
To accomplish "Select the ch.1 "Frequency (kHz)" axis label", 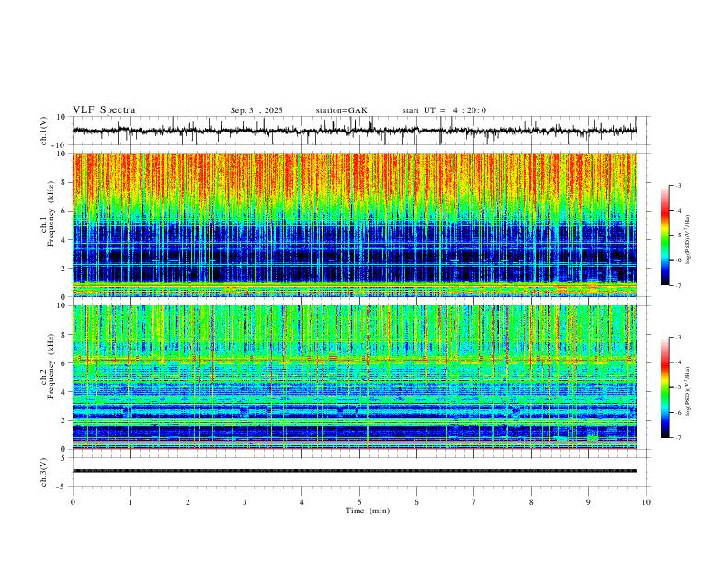I will [51, 214].
